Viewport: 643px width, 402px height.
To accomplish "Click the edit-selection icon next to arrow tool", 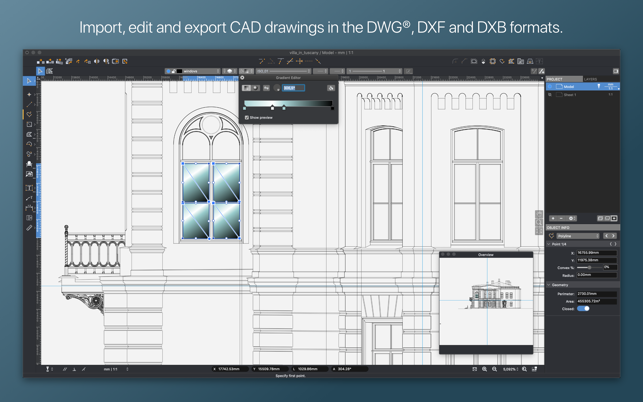I will click(x=50, y=71).
